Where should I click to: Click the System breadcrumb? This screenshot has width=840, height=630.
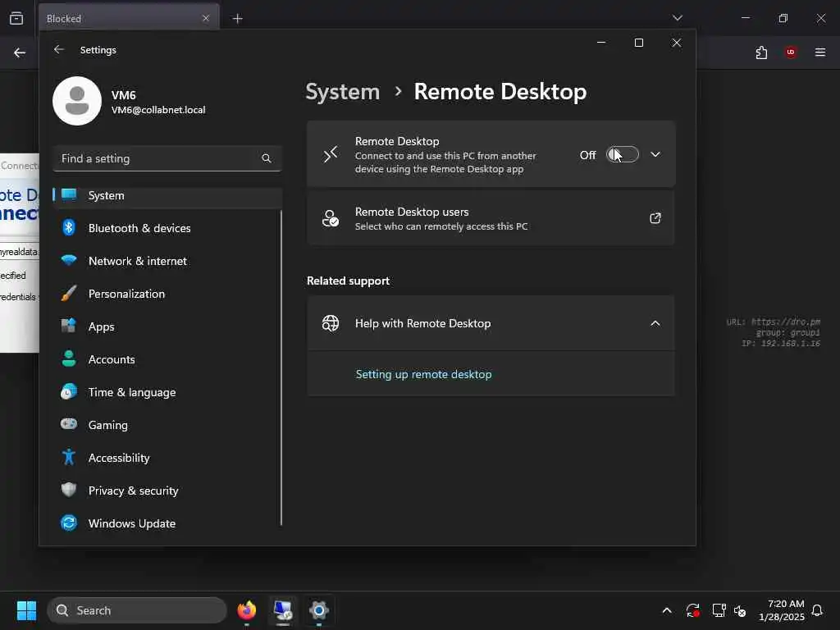342,92
